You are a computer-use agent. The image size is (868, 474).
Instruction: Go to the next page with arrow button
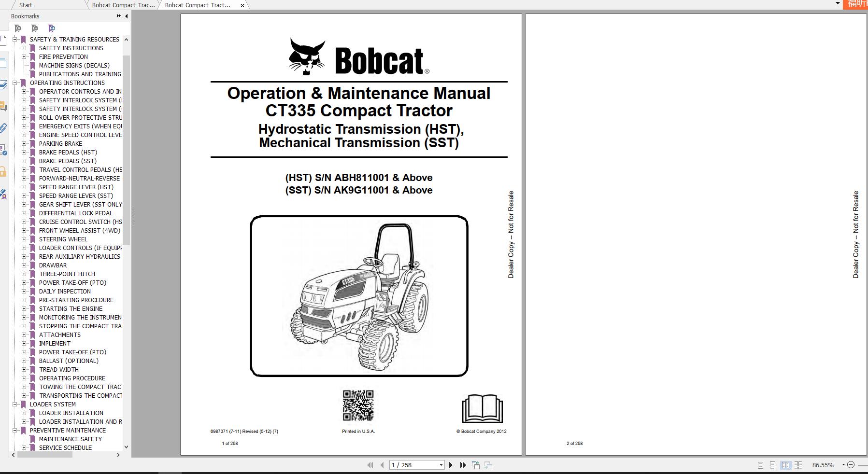click(x=451, y=464)
